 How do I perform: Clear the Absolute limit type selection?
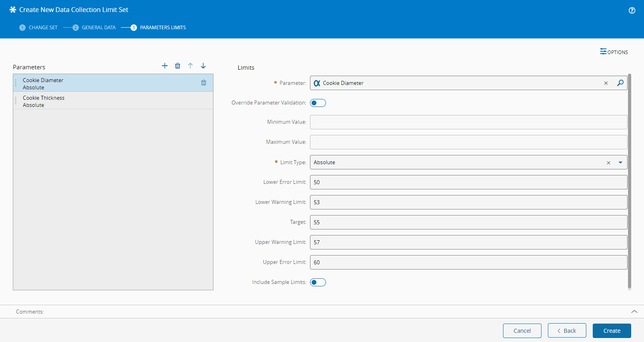(608, 163)
